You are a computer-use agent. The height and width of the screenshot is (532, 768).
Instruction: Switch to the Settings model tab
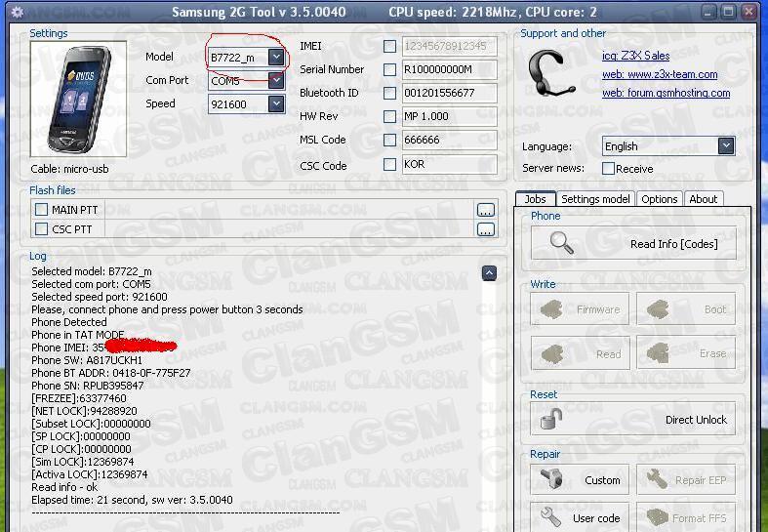click(x=595, y=199)
